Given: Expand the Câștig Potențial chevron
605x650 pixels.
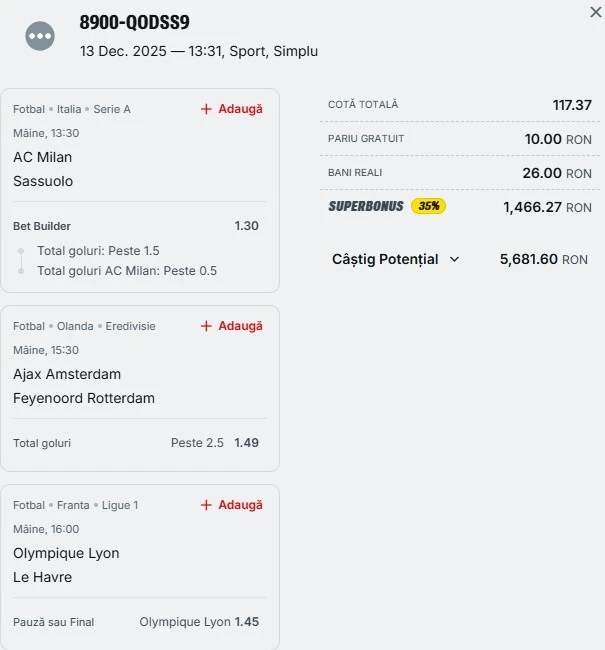Looking at the screenshot, I should pyautogui.click(x=454, y=259).
